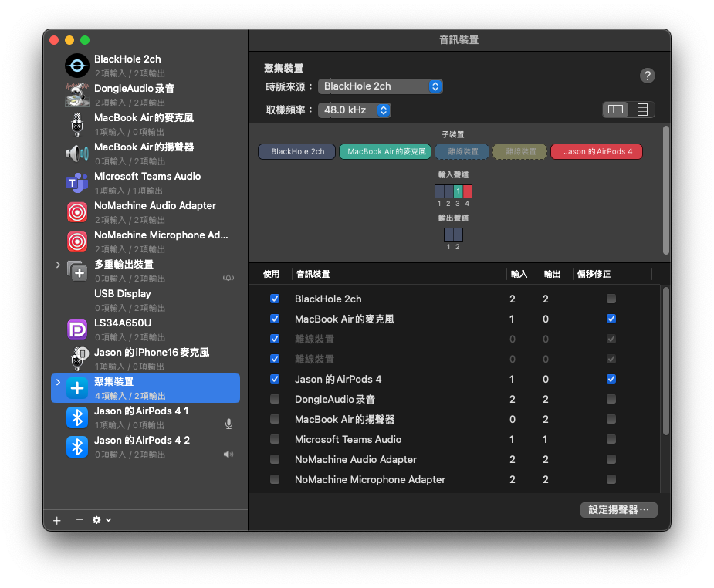The width and height of the screenshot is (714, 588).
Task: Click green input channel 3 block
Action: point(458,191)
